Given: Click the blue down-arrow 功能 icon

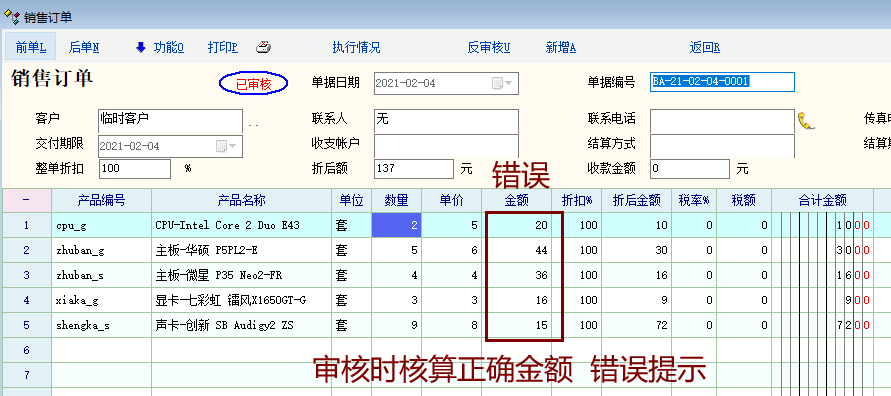Looking at the screenshot, I should click(141, 48).
